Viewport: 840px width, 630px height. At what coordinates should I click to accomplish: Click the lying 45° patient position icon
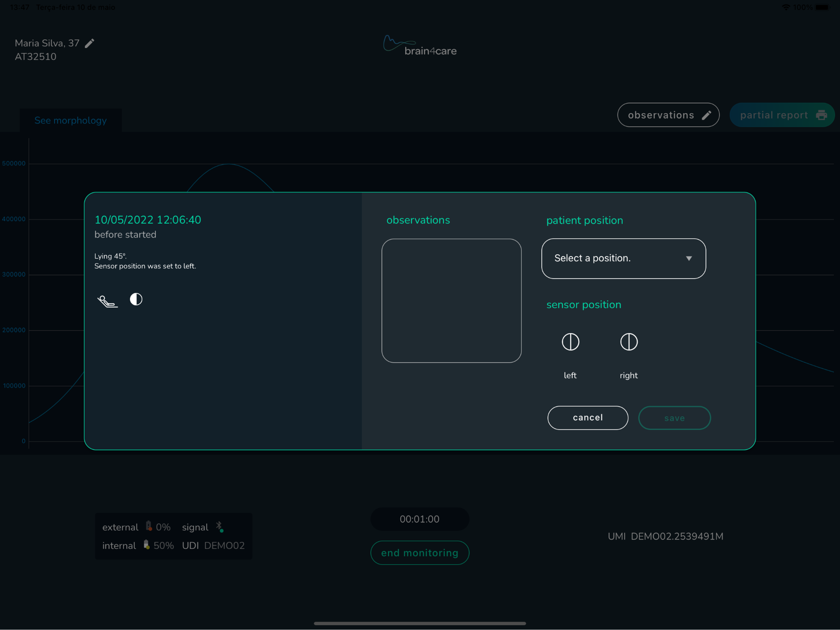tap(108, 301)
